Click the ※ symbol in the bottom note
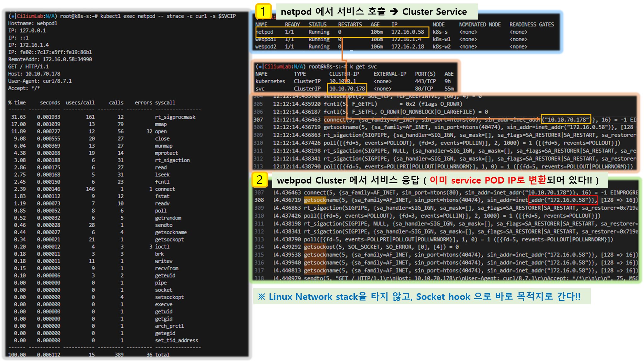Viewport: 644px width, 362px height. (x=262, y=297)
